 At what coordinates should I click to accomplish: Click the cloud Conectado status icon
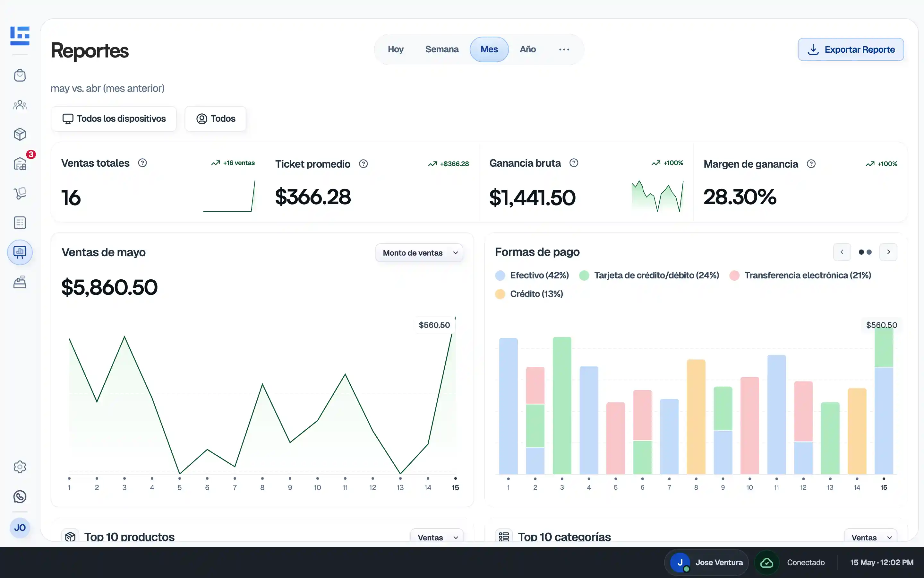pos(767,563)
